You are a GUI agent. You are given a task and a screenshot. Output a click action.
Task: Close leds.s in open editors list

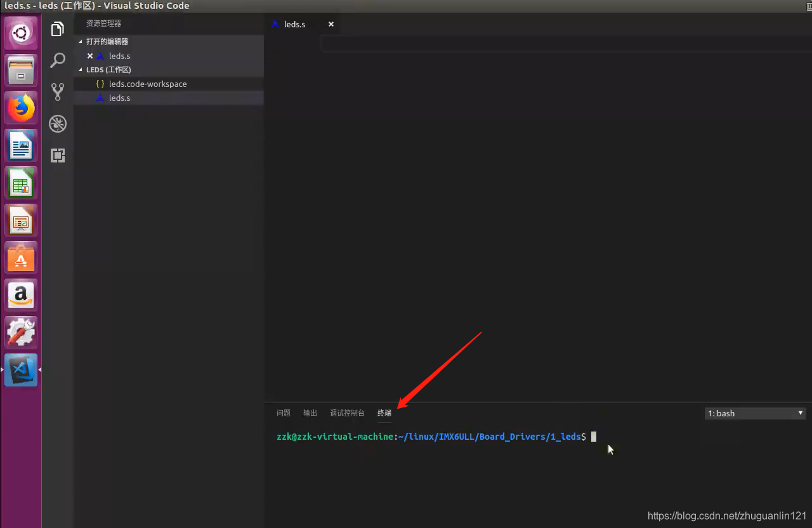(x=90, y=56)
